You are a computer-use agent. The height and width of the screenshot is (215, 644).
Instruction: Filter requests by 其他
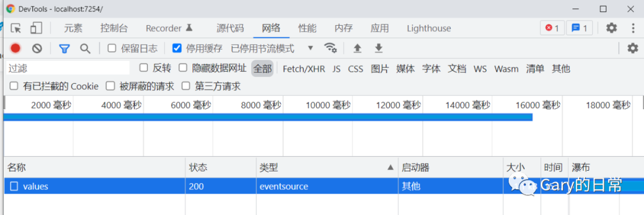(x=561, y=69)
